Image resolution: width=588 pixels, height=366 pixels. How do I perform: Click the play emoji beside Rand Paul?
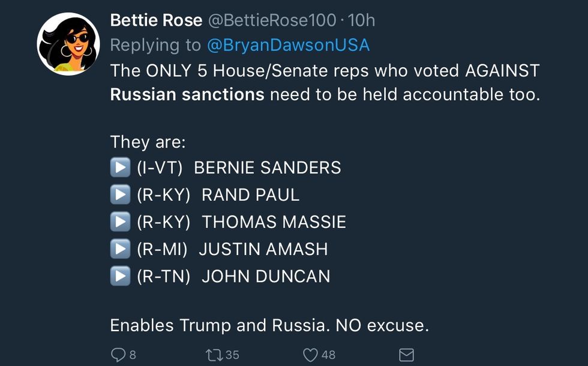coord(120,194)
